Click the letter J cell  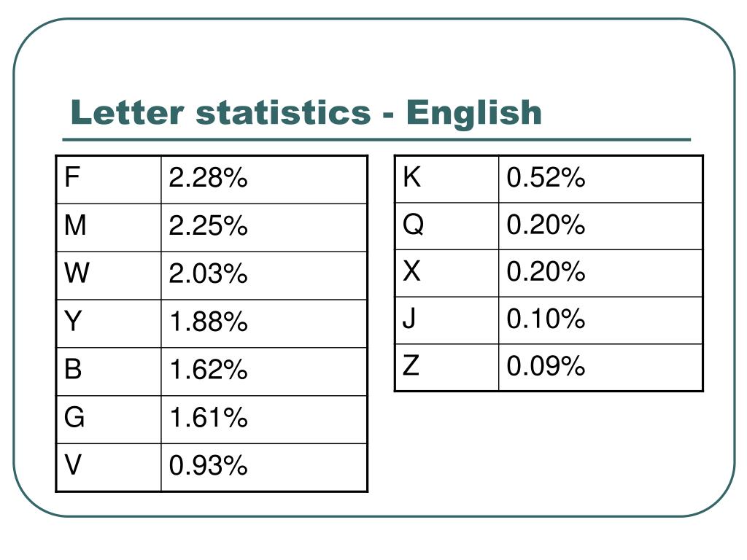point(447,321)
